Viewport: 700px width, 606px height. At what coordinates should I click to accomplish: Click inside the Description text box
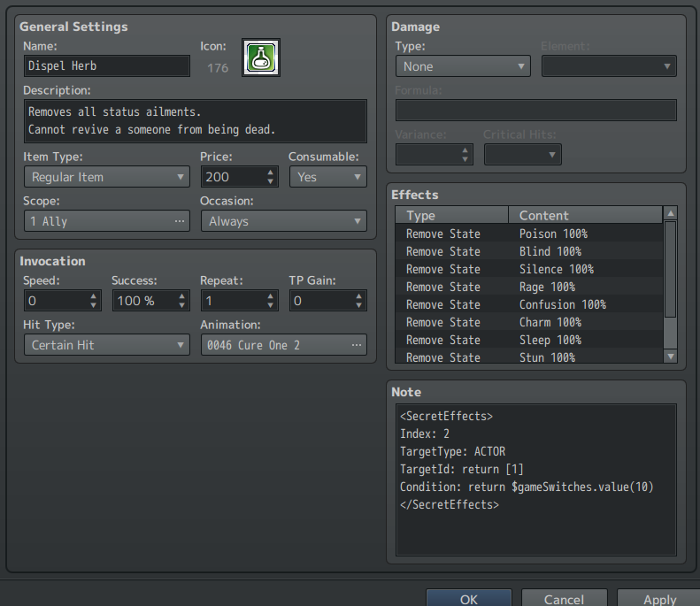point(196,121)
